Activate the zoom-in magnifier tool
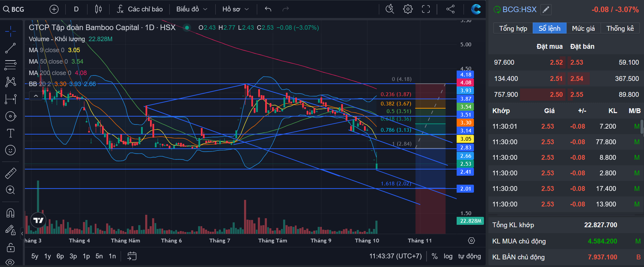 point(10,190)
